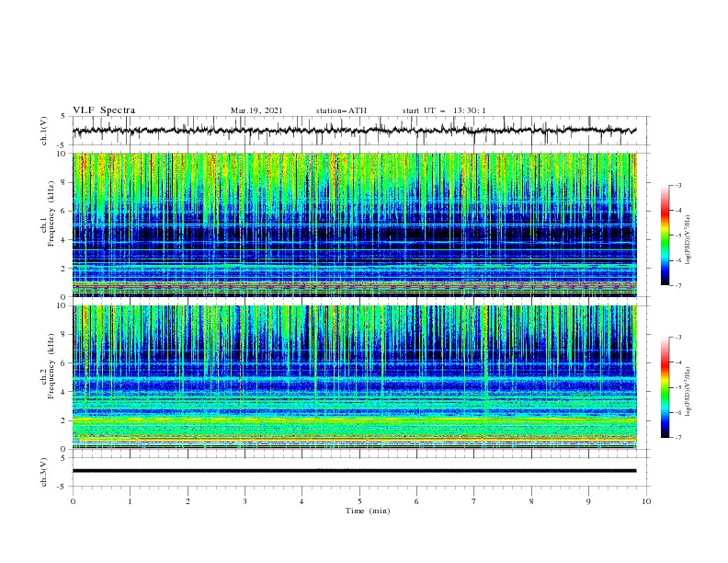Image resolution: width=728 pixels, height=563 pixels.
Task: Click the ch.1 voltage waveform trace
Action: coord(354,131)
